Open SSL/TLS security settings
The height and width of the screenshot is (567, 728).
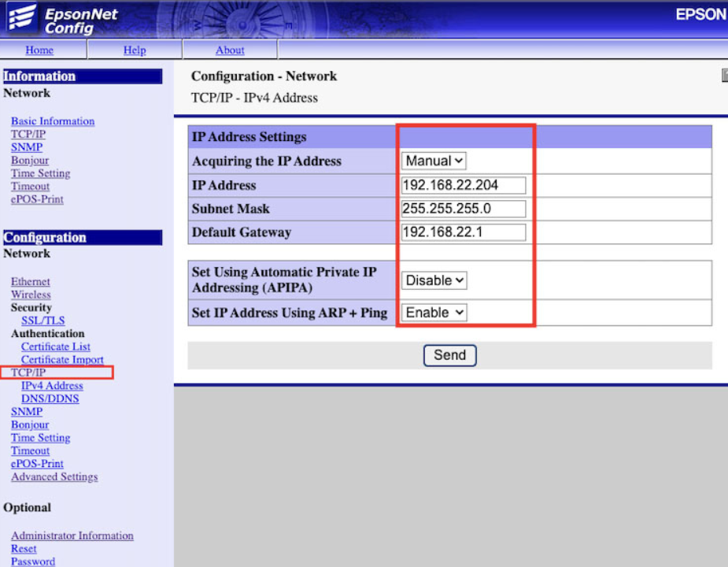43,321
